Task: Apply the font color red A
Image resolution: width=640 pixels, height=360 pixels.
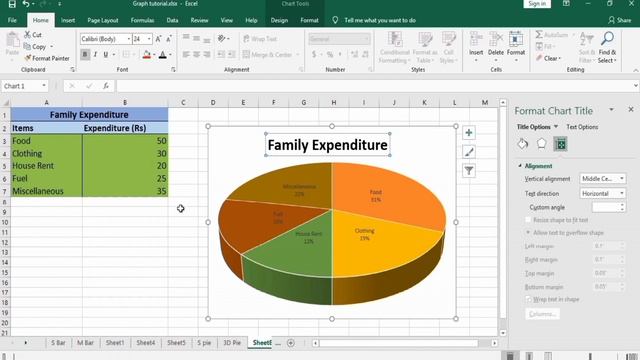Action: click(162, 54)
